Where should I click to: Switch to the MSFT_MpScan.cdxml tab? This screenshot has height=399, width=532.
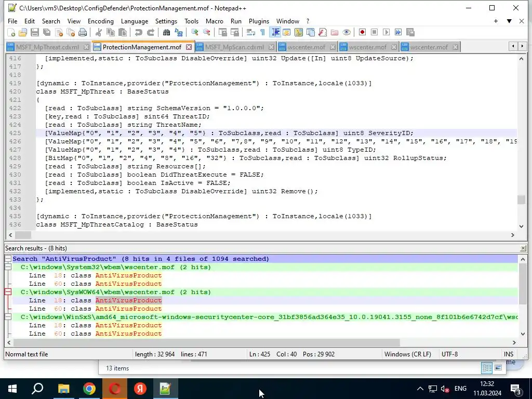point(234,47)
